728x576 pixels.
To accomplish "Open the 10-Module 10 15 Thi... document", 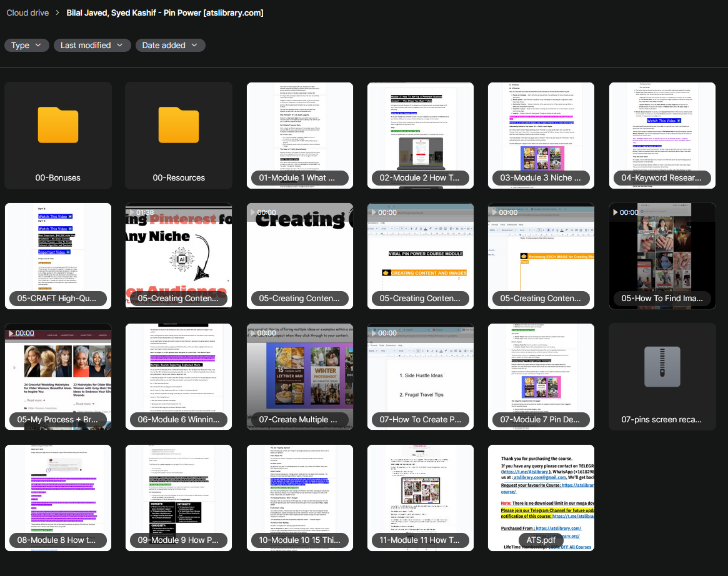I will click(299, 498).
